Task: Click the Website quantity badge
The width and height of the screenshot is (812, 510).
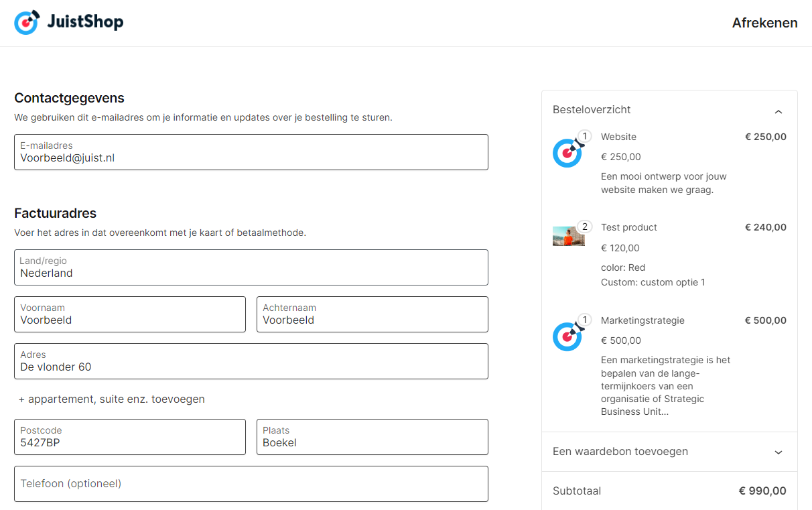Action: [x=584, y=137]
